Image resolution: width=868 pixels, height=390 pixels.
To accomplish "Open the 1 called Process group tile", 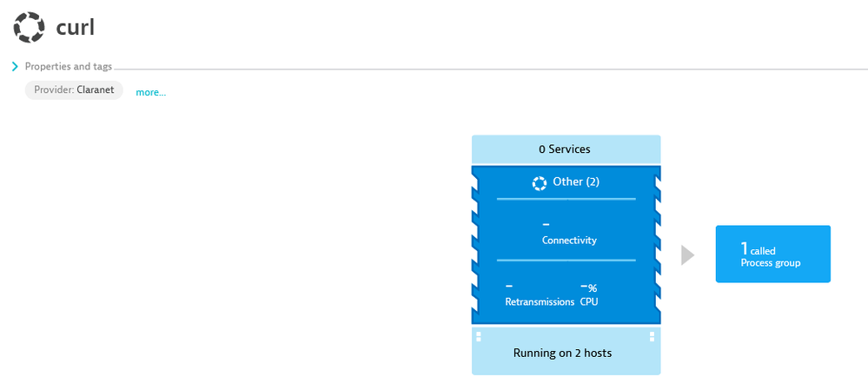I will (772, 254).
